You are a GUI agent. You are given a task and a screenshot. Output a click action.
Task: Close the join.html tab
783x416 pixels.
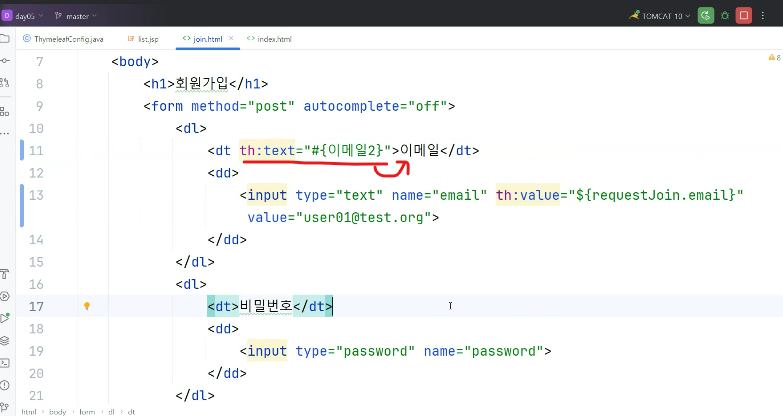click(231, 38)
